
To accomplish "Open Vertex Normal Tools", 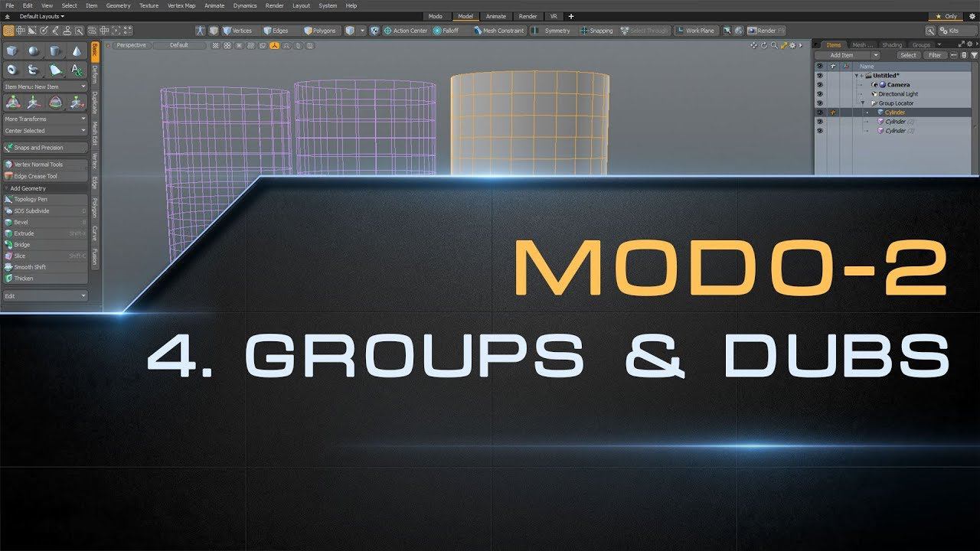I will point(45,165).
